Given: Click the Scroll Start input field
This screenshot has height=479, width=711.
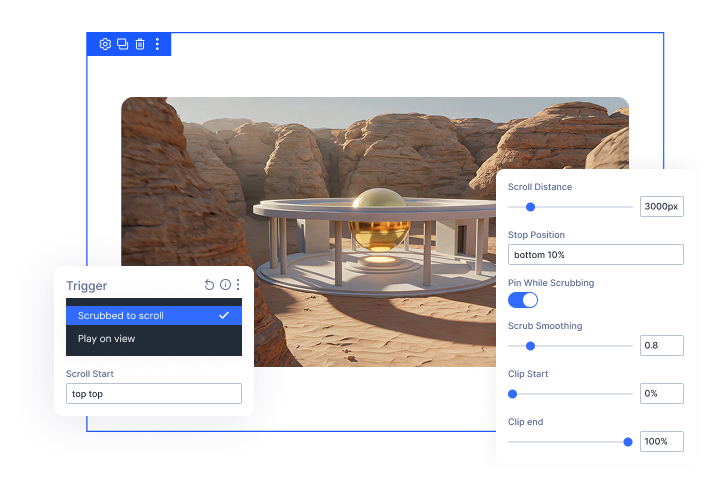Looking at the screenshot, I should coord(154,394).
